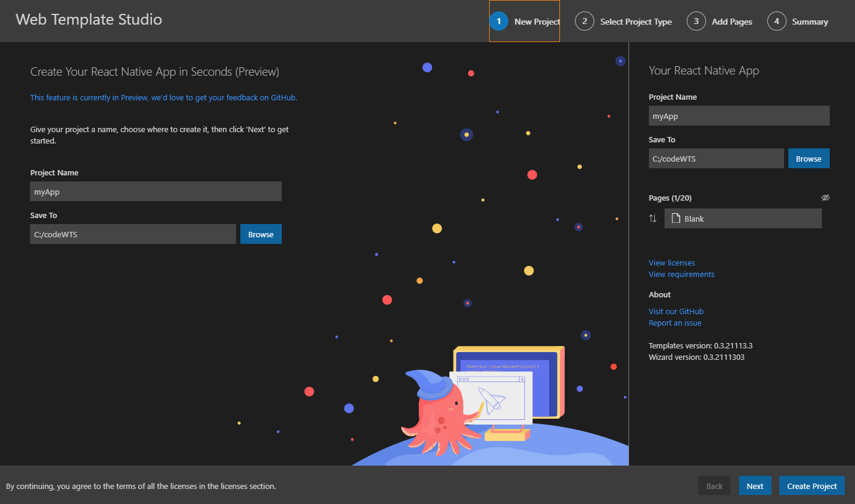The width and height of the screenshot is (855, 504).
Task: Focus the main Project Name field
Action: point(156,192)
